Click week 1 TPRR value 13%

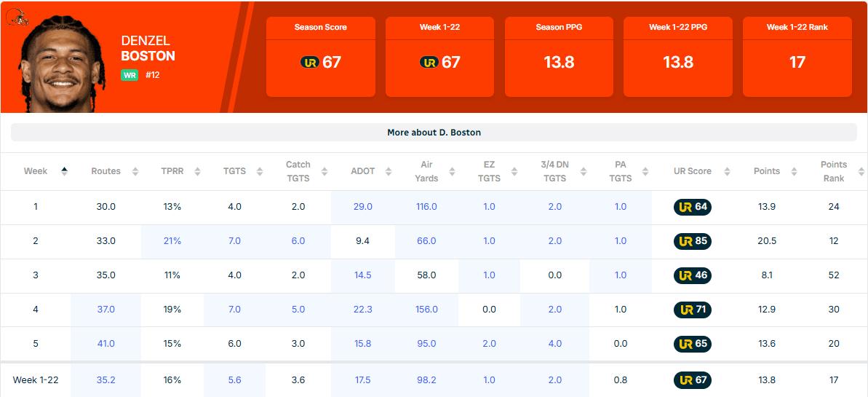[172, 207]
